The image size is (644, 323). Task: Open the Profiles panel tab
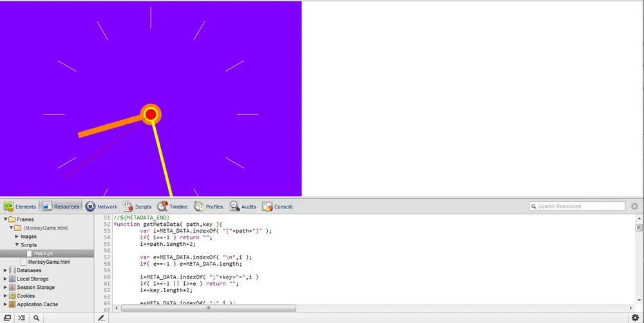coord(209,207)
